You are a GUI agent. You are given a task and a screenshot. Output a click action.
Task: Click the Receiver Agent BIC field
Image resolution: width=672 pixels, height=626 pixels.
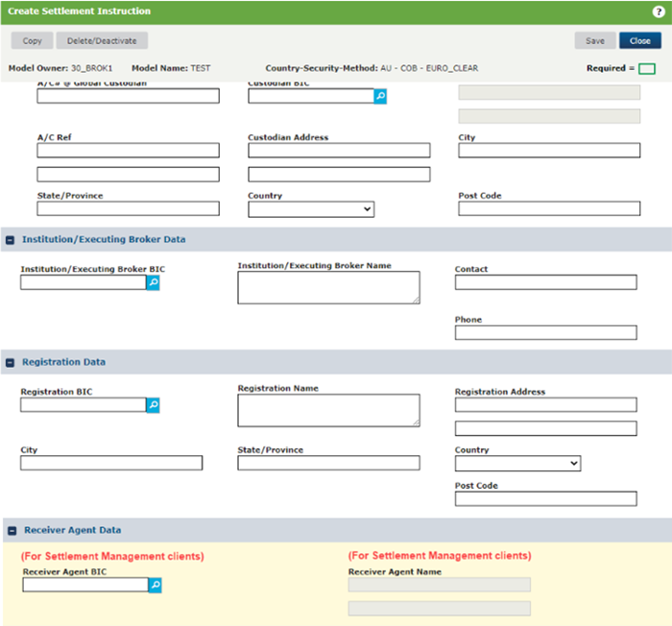tap(84, 585)
